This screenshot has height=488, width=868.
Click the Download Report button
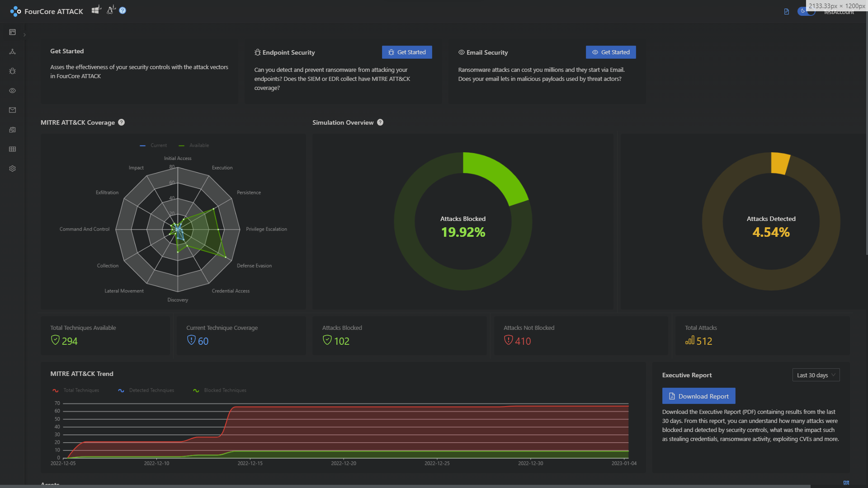pyautogui.click(x=699, y=396)
